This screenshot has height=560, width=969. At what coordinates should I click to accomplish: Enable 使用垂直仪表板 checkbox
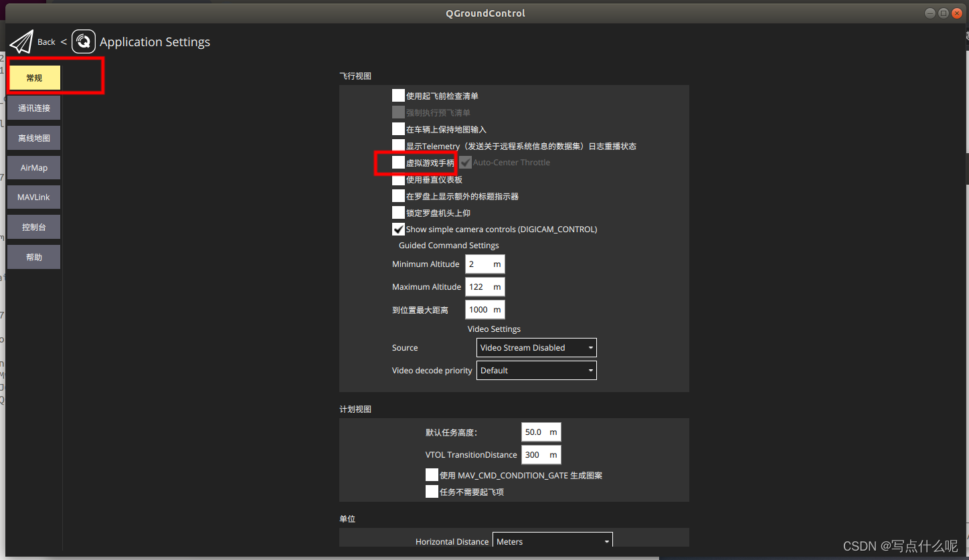[x=398, y=179]
